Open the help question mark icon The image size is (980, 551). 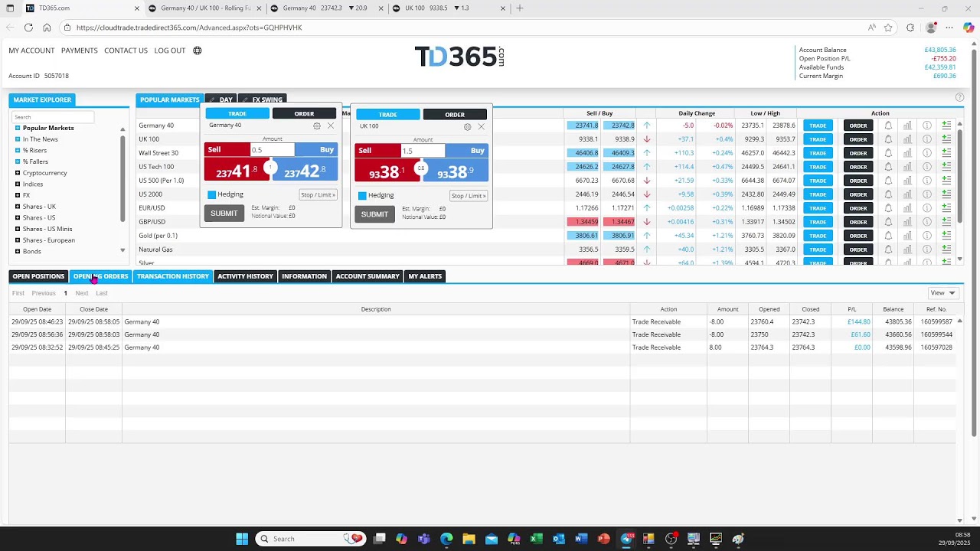click(x=959, y=97)
